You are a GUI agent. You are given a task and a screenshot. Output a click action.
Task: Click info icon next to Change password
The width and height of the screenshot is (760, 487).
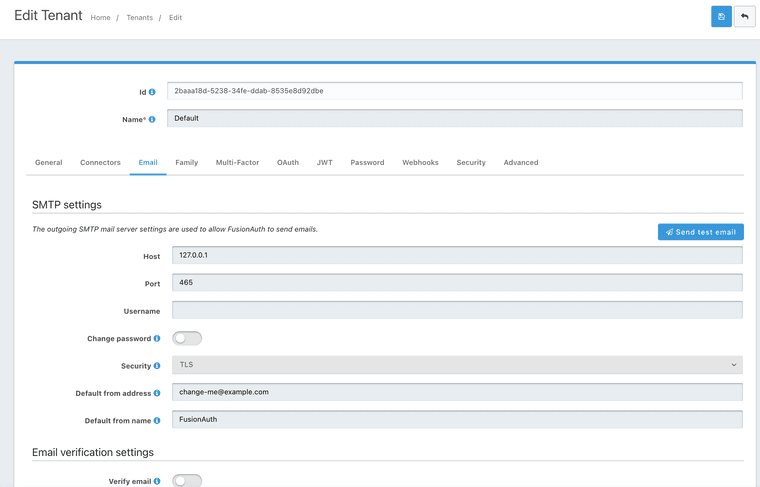[157, 339]
